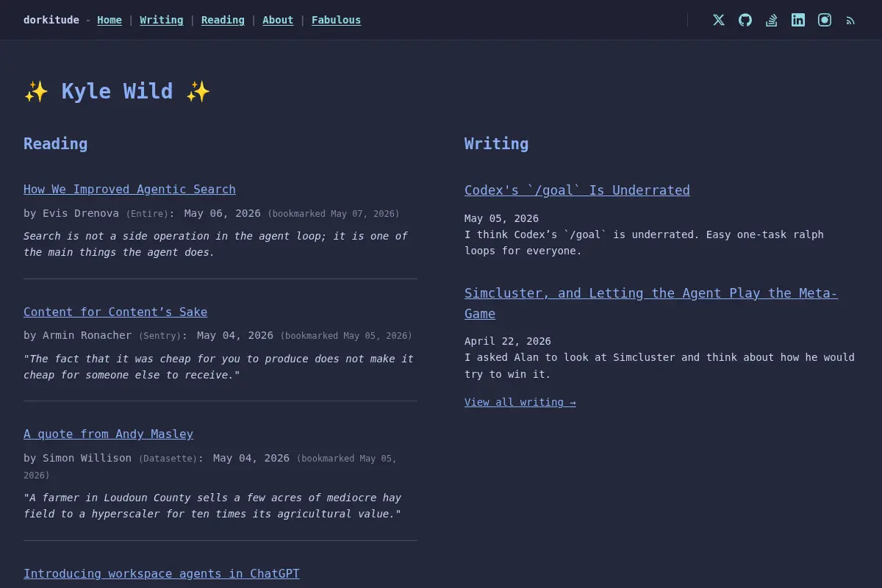Image resolution: width=882 pixels, height=588 pixels.
Task: Open the LinkedIn profile icon
Action: (798, 20)
